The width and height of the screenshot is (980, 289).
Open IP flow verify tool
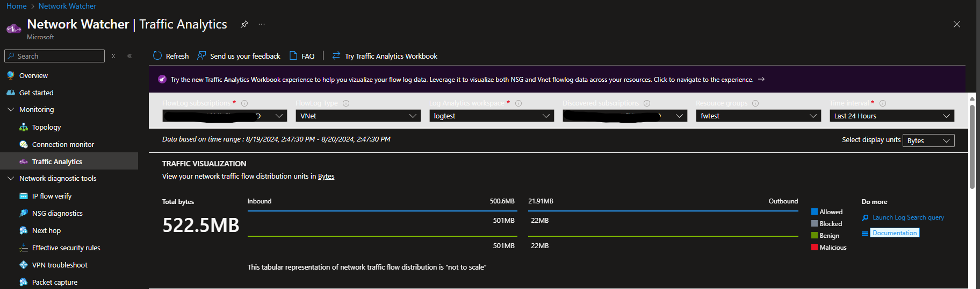pyautogui.click(x=52, y=196)
